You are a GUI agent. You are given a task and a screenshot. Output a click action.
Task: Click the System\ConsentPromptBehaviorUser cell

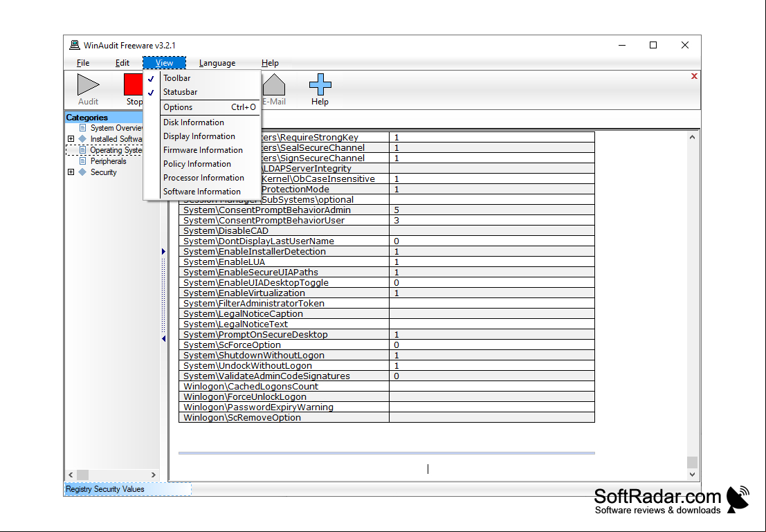(284, 220)
